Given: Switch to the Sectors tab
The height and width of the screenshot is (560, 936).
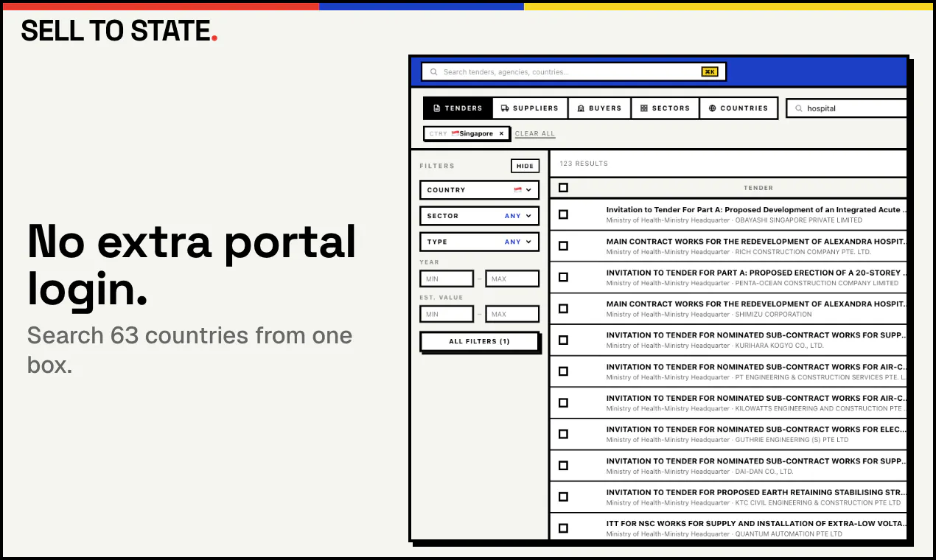Looking at the screenshot, I should pyautogui.click(x=665, y=108).
